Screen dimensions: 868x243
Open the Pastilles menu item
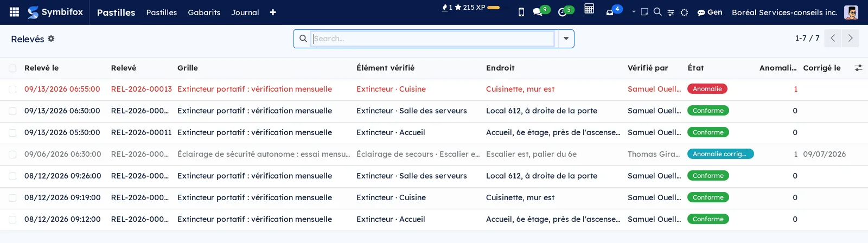click(x=162, y=12)
